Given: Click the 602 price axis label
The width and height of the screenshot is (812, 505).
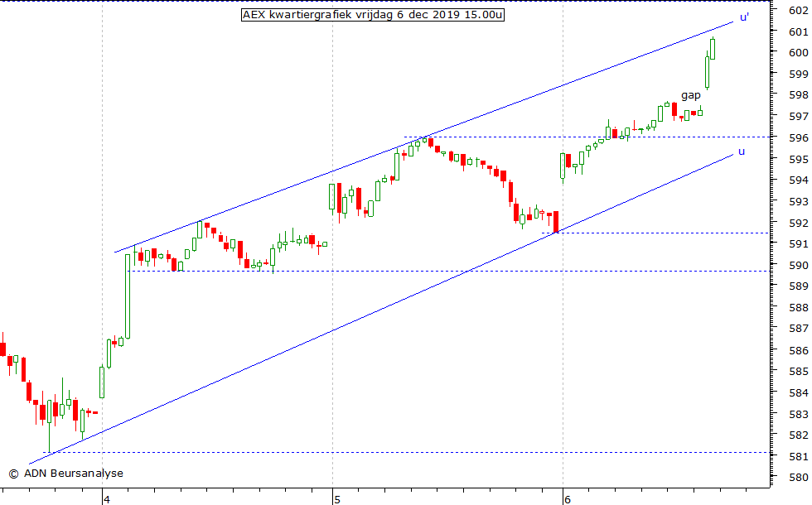Looking at the screenshot, I should click(798, 10).
